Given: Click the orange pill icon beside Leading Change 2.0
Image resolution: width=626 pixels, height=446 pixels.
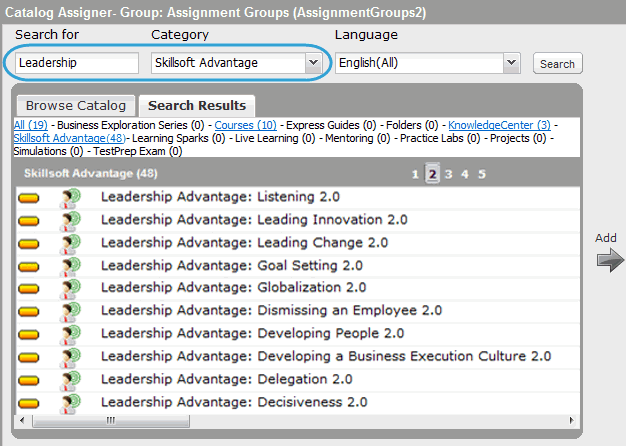Looking at the screenshot, I should point(28,244).
